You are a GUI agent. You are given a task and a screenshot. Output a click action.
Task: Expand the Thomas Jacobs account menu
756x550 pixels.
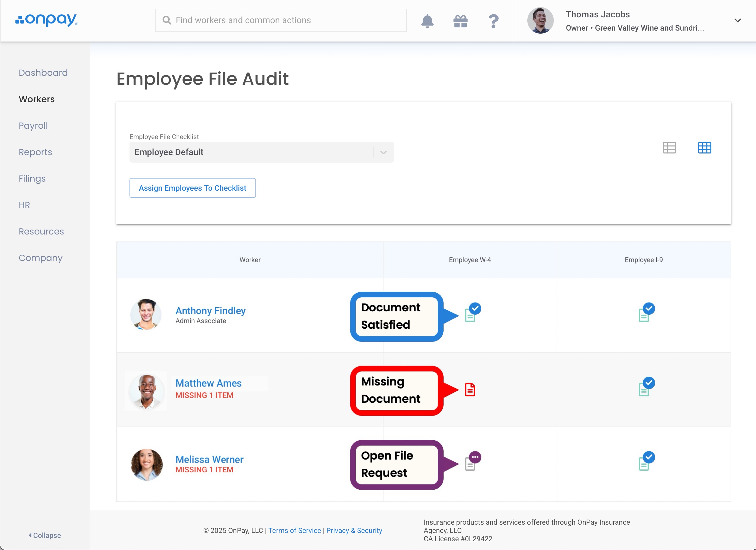coord(737,21)
